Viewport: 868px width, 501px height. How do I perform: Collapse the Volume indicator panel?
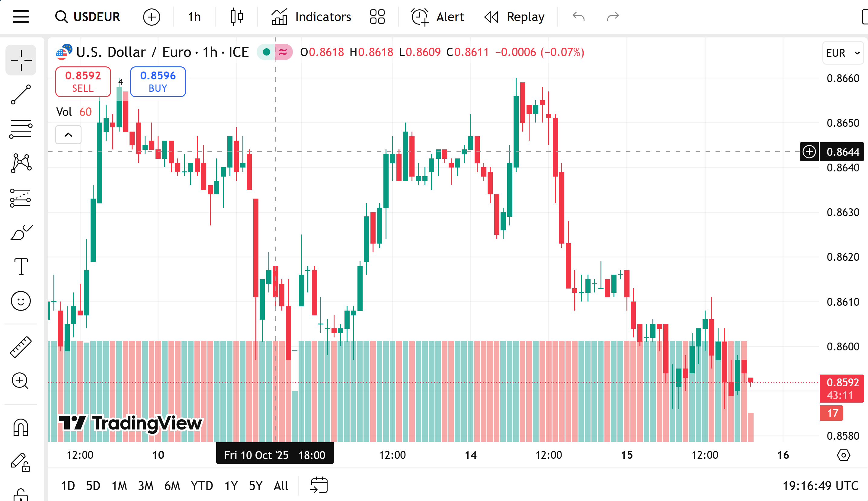pyautogui.click(x=68, y=135)
